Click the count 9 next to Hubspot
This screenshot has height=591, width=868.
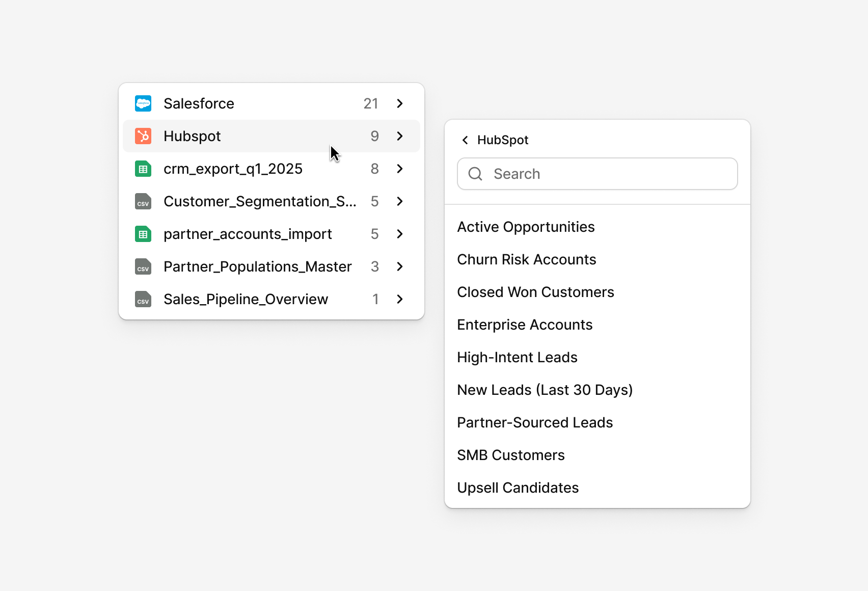pos(374,136)
